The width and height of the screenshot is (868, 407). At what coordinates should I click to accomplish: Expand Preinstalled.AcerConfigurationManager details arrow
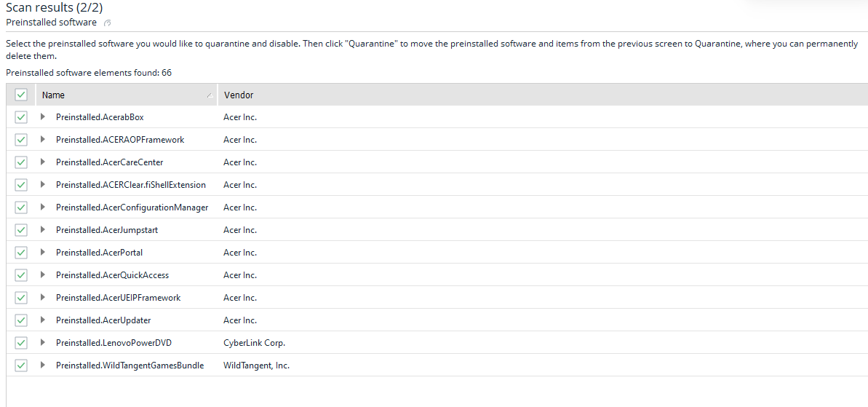point(43,207)
